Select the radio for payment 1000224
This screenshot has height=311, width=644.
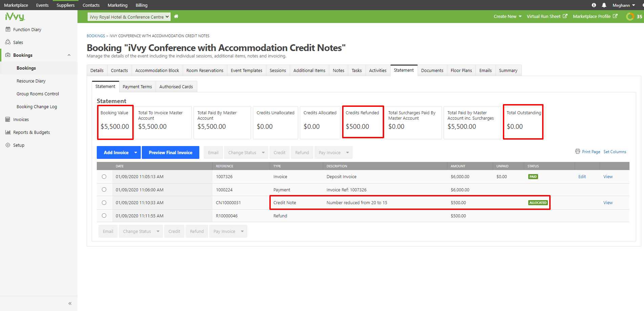point(104,190)
